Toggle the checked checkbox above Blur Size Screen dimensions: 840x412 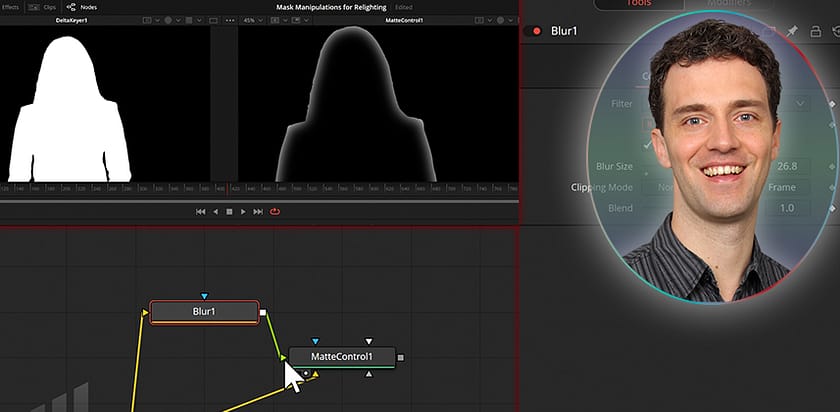647,145
